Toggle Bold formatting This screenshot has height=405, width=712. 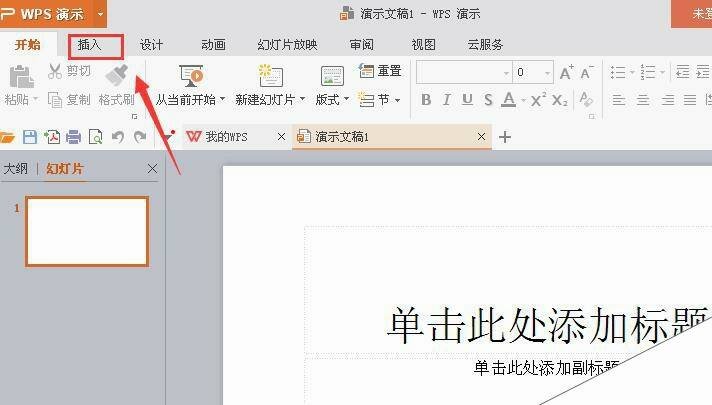click(x=426, y=99)
